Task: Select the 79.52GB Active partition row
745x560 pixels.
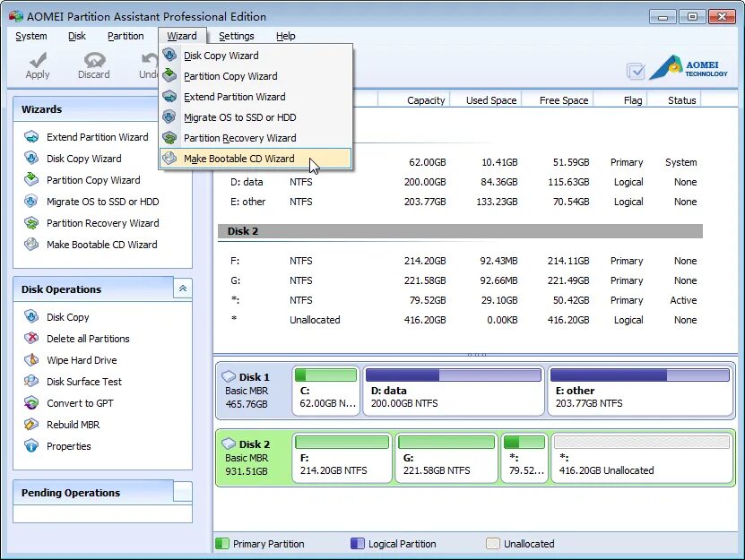Action: pyautogui.click(x=460, y=300)
